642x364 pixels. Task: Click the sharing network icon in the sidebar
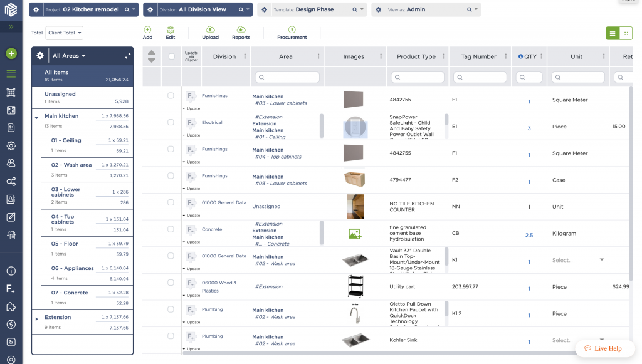click(x=10, y=181)
